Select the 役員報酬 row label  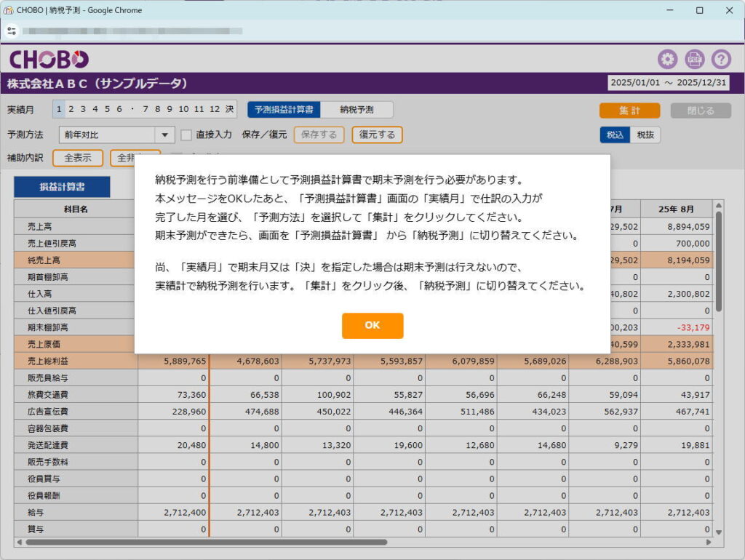[44, 495]
